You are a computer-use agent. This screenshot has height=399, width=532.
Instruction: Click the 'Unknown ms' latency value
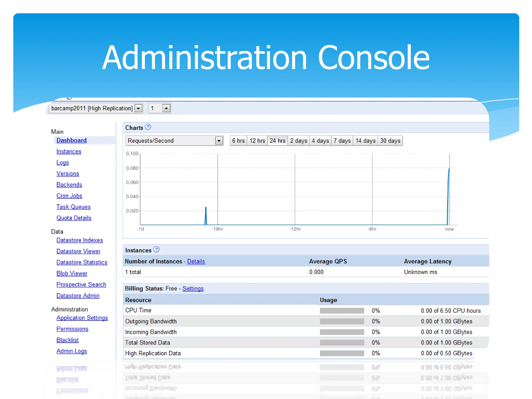tap(421, 272)
